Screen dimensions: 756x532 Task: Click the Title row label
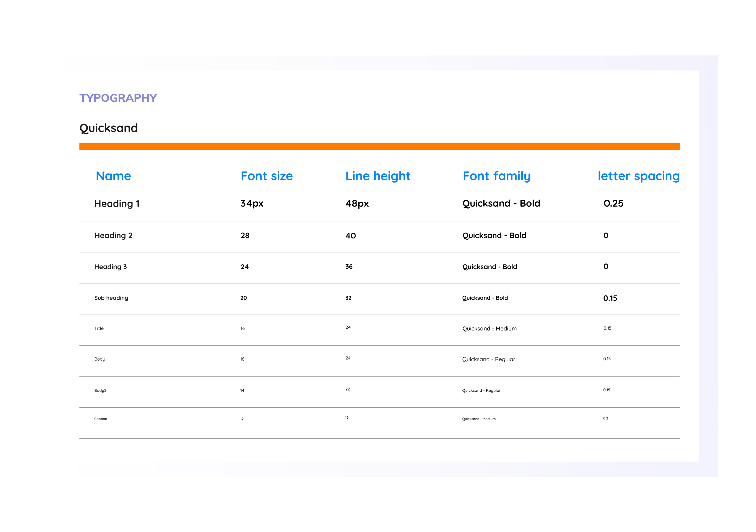click(x=99, y=328)
